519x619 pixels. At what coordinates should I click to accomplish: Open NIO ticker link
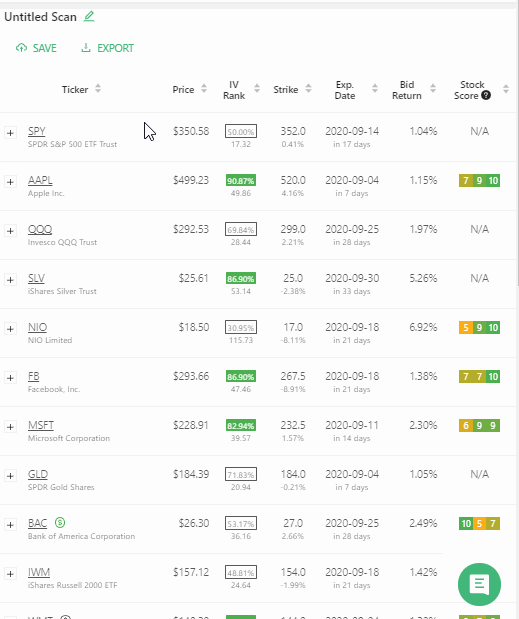pyautogui.click(x=37, y=327)
